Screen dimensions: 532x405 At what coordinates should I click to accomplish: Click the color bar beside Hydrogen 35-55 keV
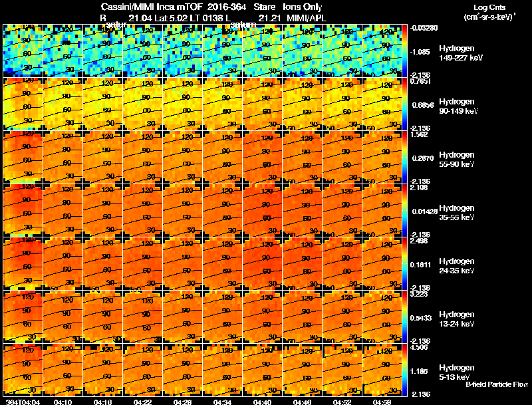click(404, 210)
